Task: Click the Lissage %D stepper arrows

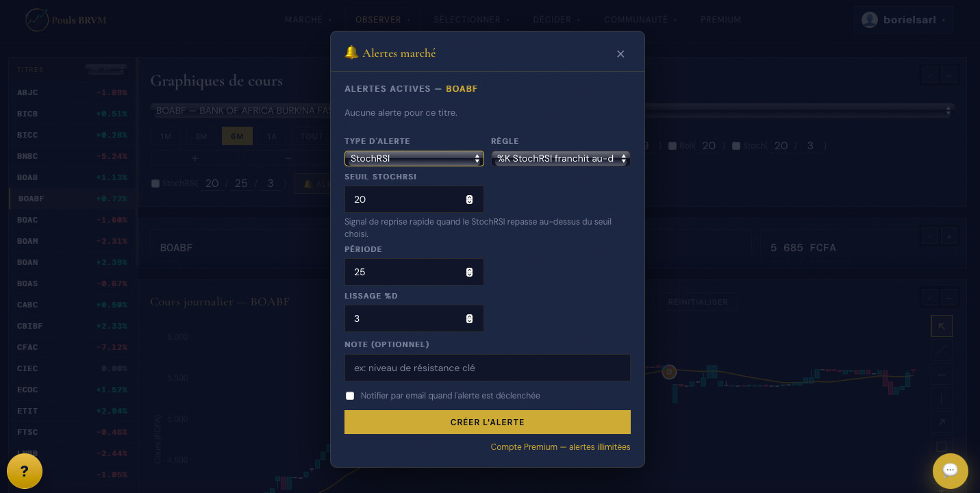Action: [x=469, y=318]
